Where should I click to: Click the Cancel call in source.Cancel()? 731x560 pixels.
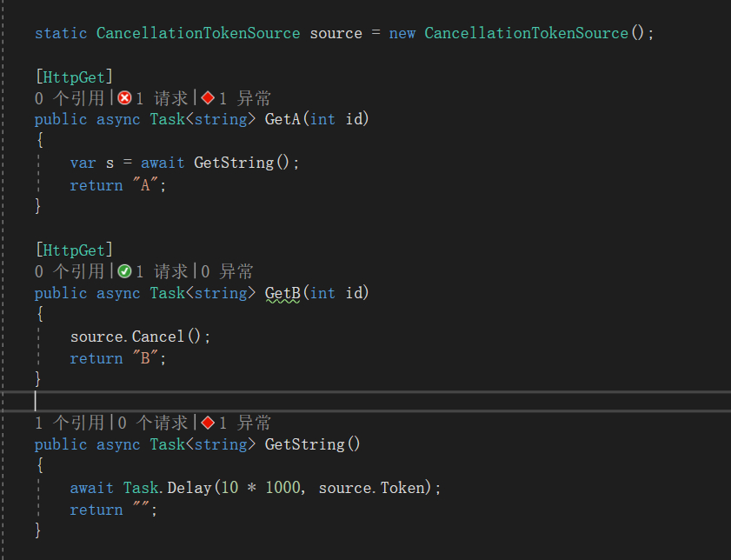[158, 337]
